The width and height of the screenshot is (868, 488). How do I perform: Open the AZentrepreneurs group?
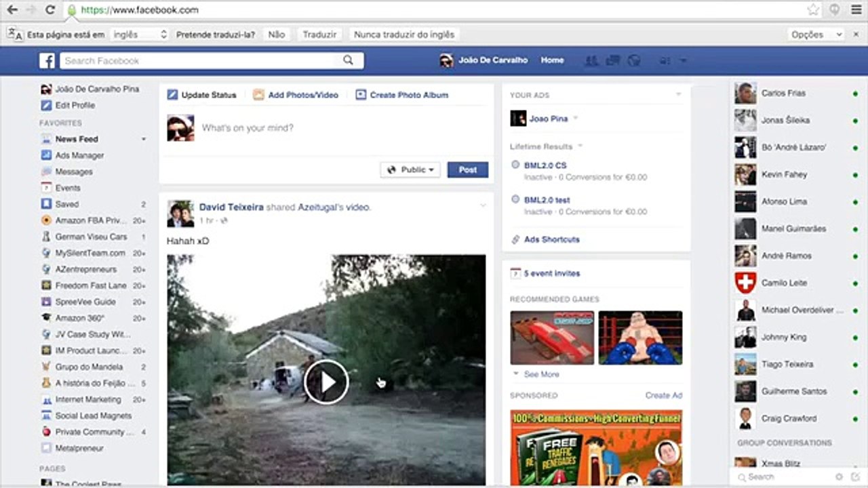click(86, 269)
